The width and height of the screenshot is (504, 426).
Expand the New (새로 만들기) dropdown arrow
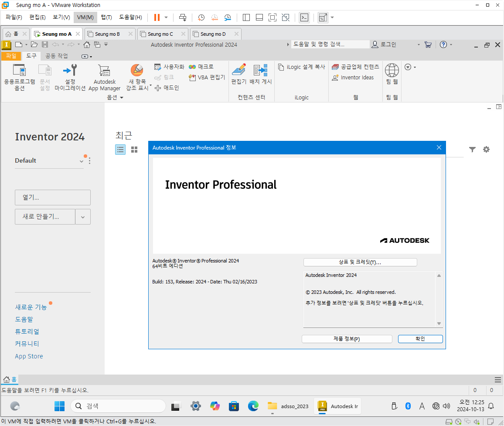click(x=83, y=217)
